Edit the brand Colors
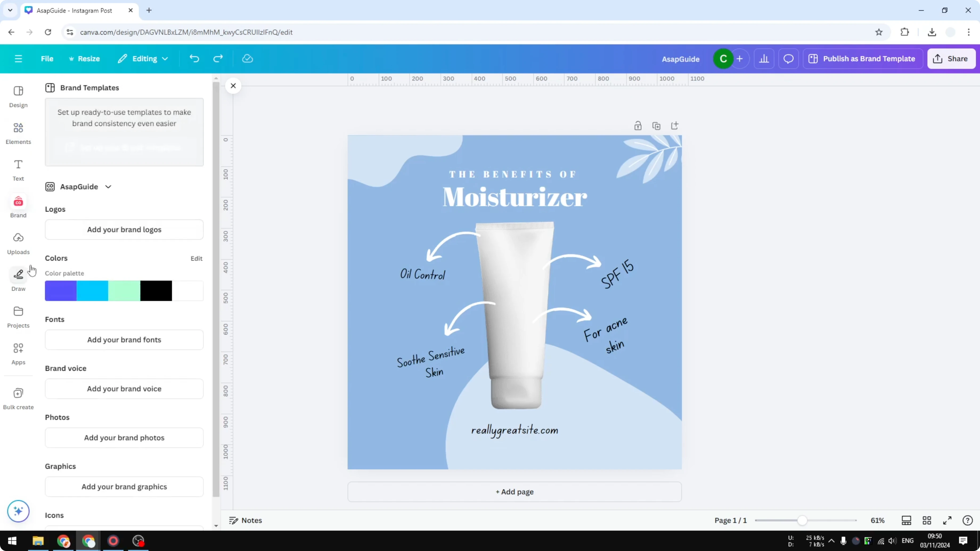 point(196,258)
